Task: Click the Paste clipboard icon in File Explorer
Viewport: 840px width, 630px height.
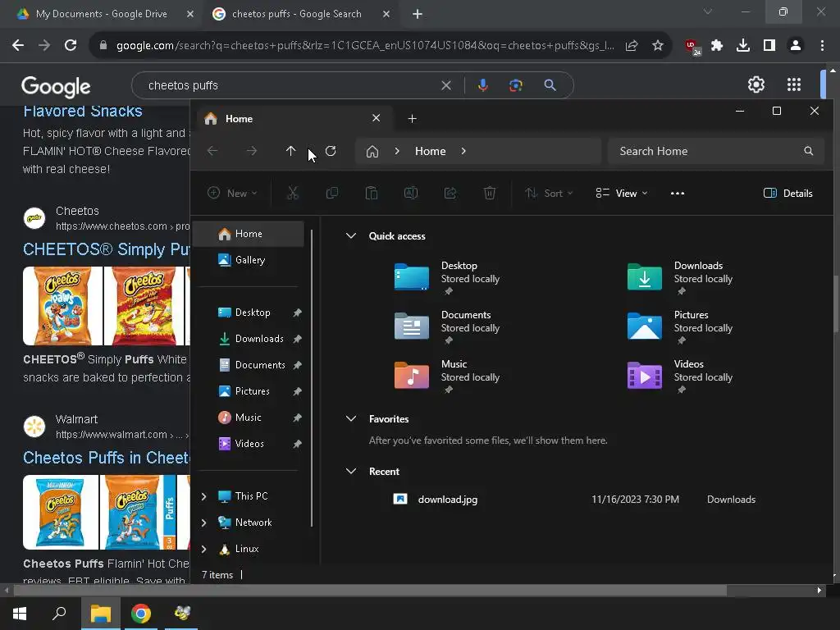Action: click(x=372, y=193)
